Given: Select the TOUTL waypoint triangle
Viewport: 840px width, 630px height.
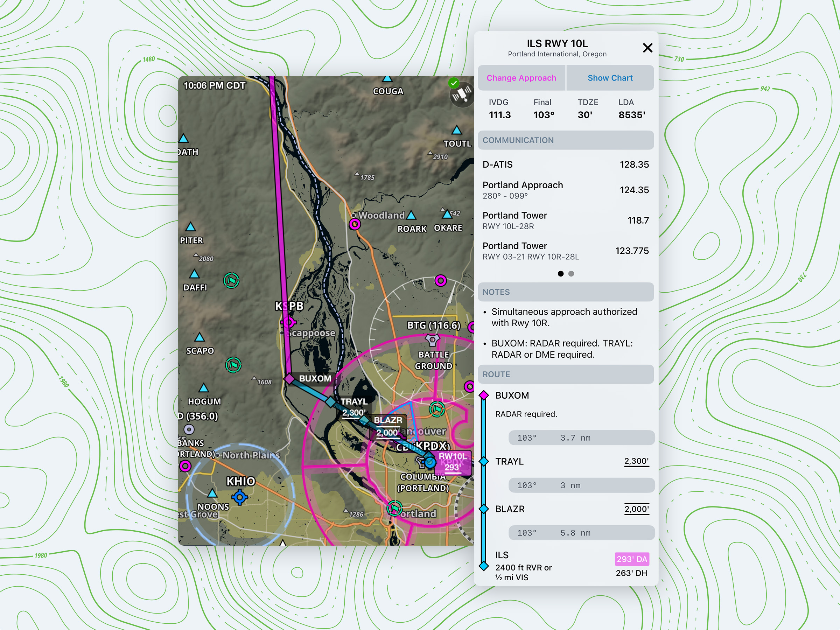Looking at the screenshot, I should tap(456, 130).
